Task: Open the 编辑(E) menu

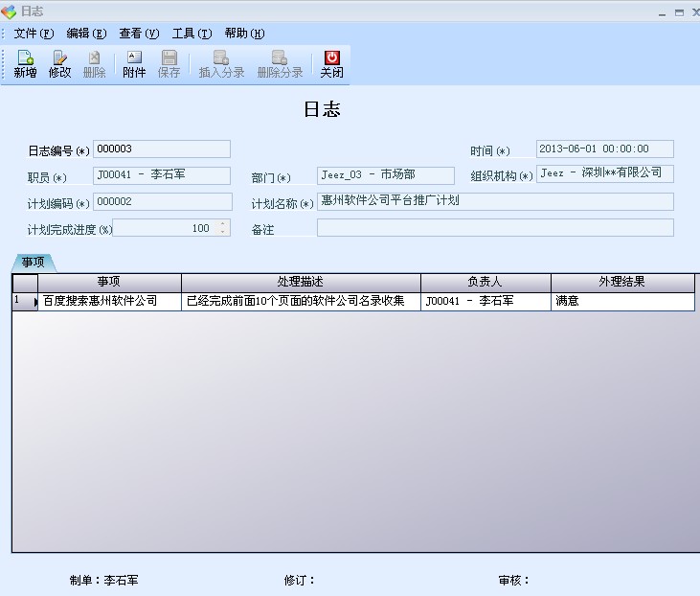Action: pos(86,34)
